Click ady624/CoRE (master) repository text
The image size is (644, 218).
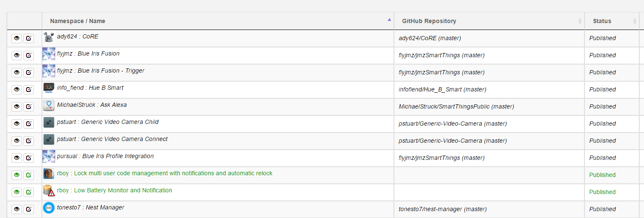click(x=430, y=38)
